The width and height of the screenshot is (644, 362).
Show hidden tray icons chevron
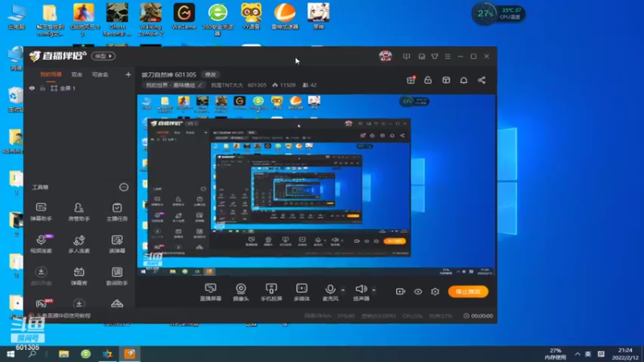(x=577, y=354)
